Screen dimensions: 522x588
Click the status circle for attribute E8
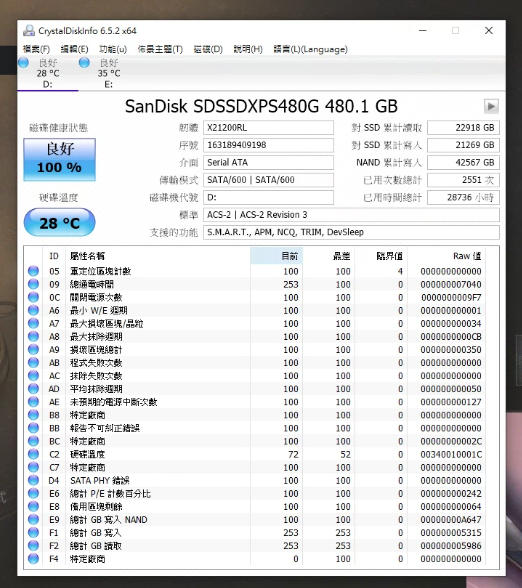[33, 506]
